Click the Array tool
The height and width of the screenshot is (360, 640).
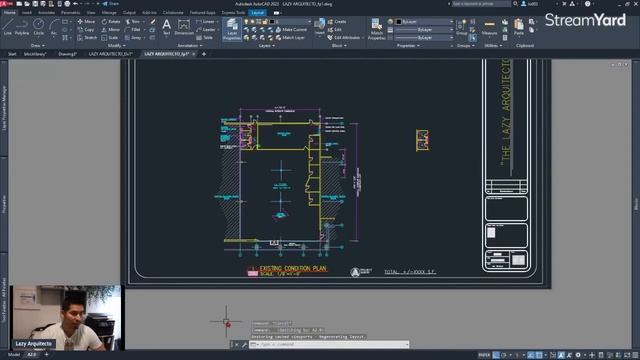pyautogui.click(x=133, y=38)
